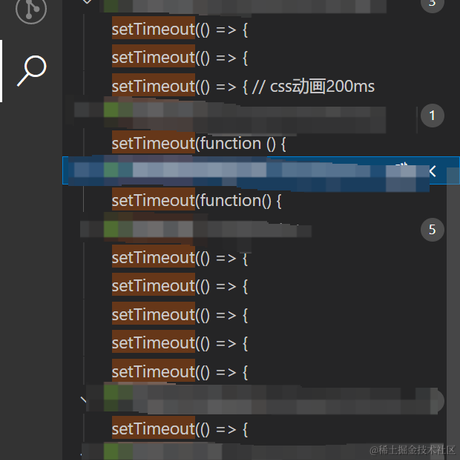Click the green file icon in the highlighted blue row
Viewport: 460px width, 460px height.
click(x=111, y=170)
